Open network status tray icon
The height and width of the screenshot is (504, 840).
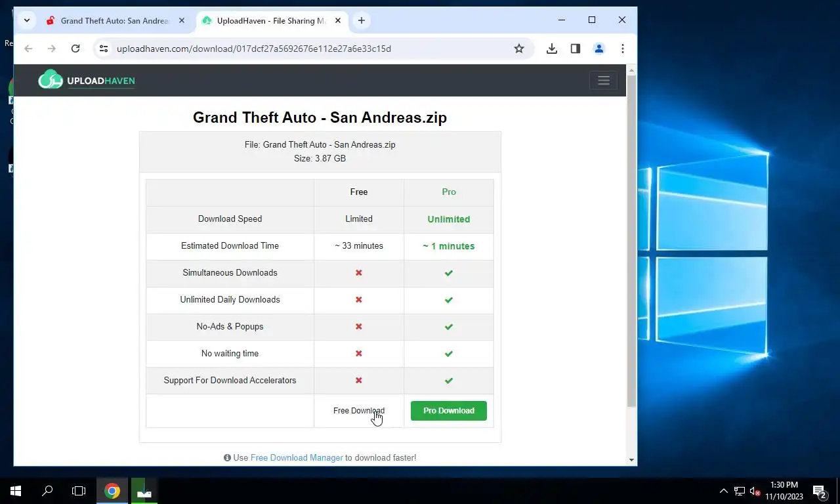(740, 491)
